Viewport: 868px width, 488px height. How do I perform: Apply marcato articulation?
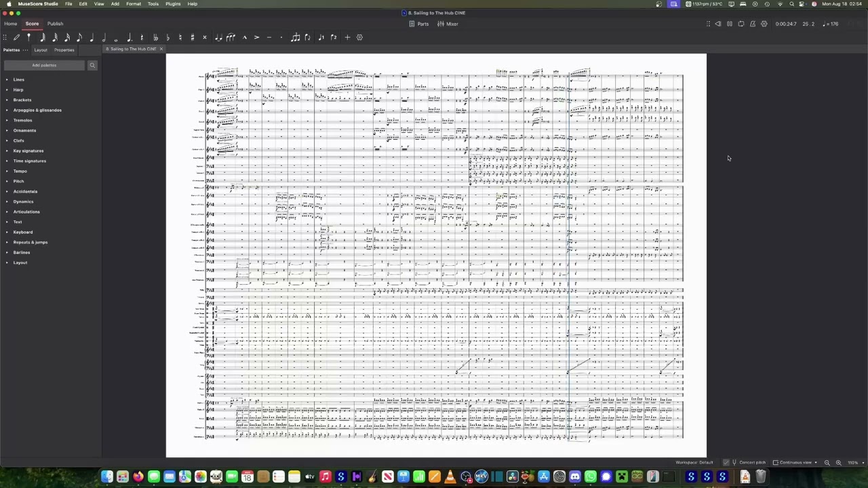244,37
